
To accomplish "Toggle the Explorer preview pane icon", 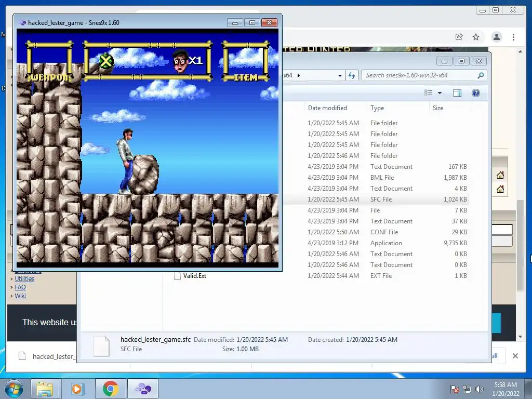I will coord(457,93).
